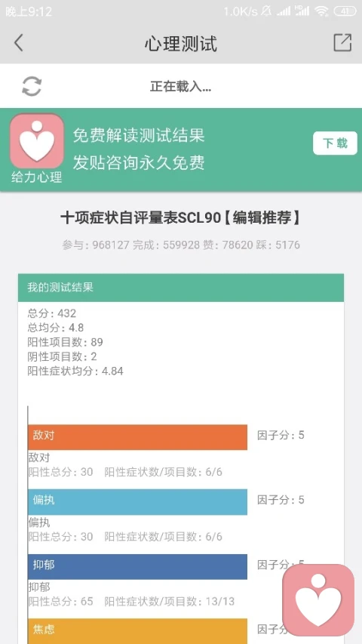Tap the WiFi status bar icon

point(321,11)
